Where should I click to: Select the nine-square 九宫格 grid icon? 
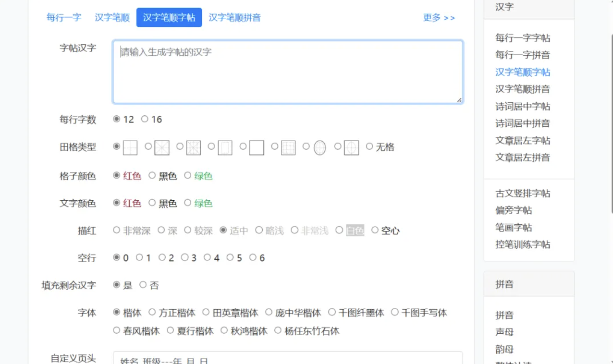287,147
